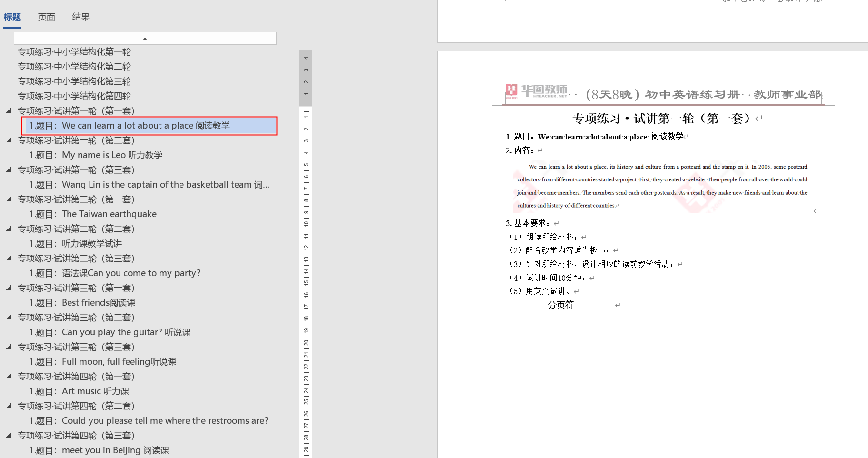868x458 pixels.
Task: Collapse 专项练习·试讲第四轮（第二套）node
Action: 9,406
